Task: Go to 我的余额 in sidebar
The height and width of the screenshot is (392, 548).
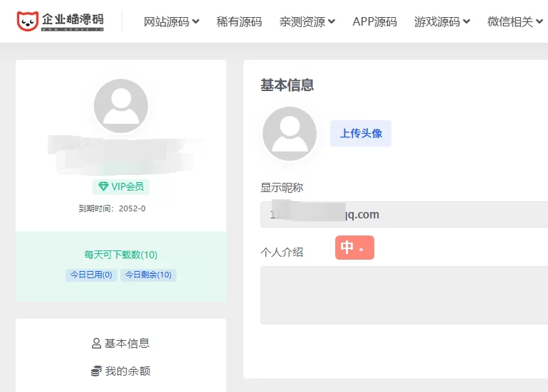Action: click(121, 371)
